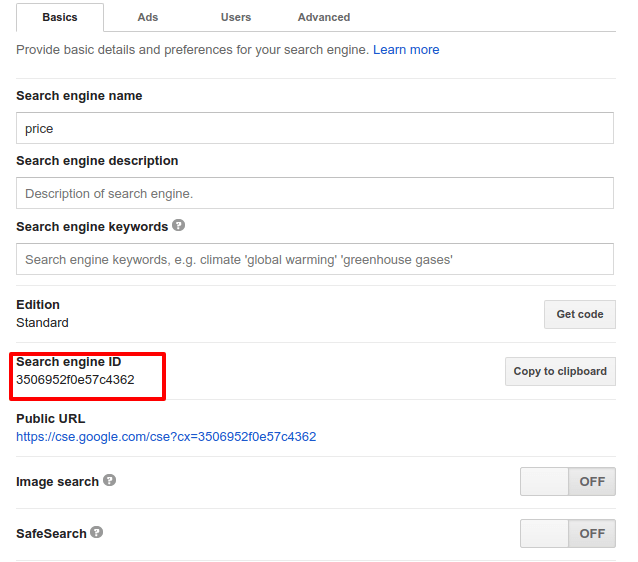The height and width of the screenshot is (562, 638).
Task: Select the Advanced tab
Action: [x=324, y=17]
